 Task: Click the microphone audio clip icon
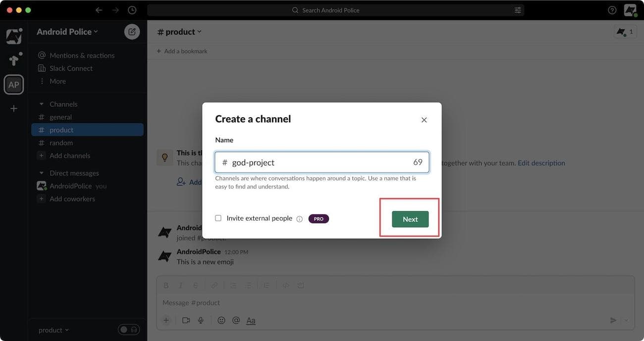point(201,320)
